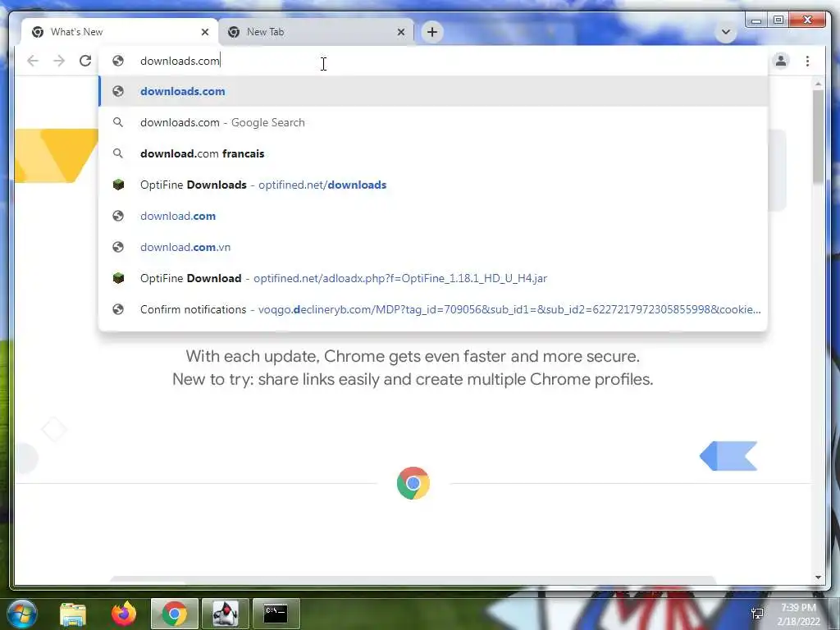This screenshot has width=840, height=630.
Task: Open a new tab with plus button
Action: 432,32
